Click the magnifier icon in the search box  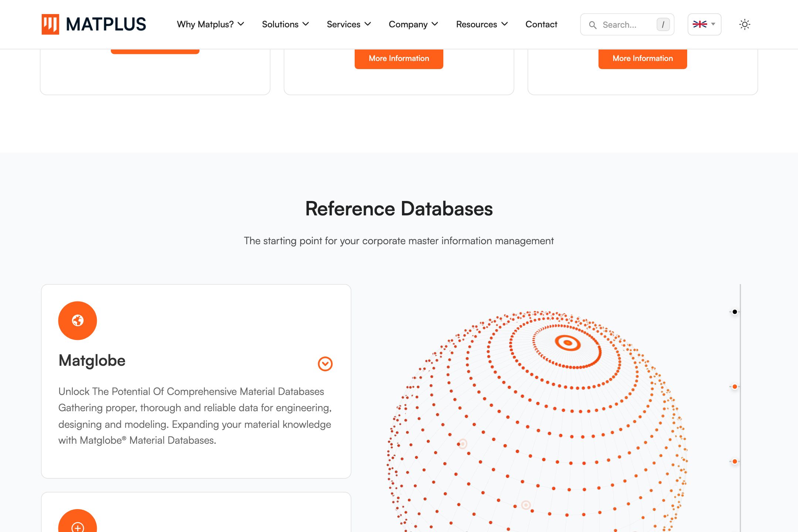pyautogui.click(x=593, y=25)
